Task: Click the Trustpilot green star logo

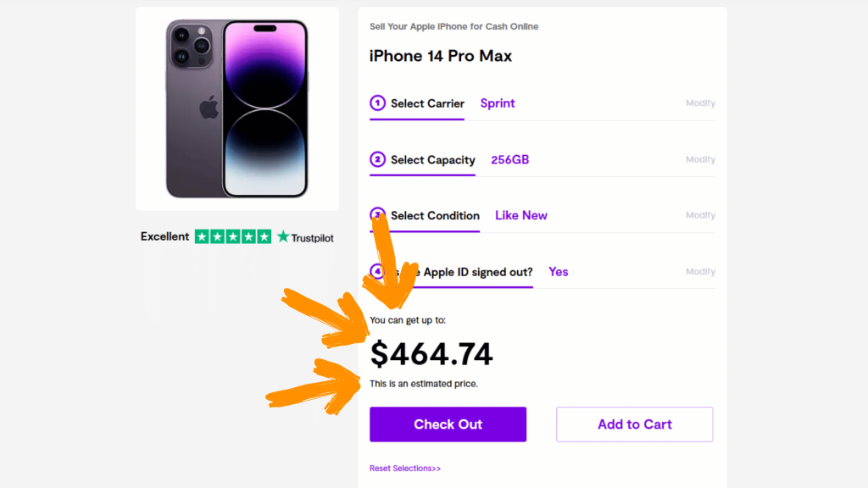Action: tap(283, 237)
